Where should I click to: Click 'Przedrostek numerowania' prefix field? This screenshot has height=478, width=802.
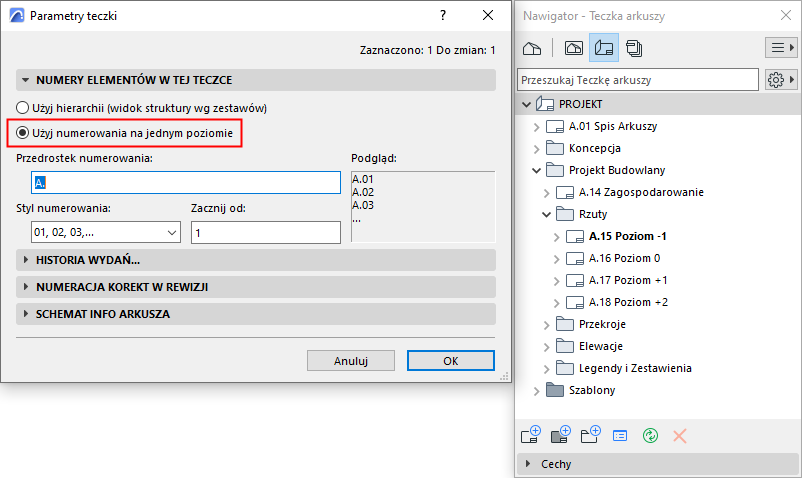186,183
